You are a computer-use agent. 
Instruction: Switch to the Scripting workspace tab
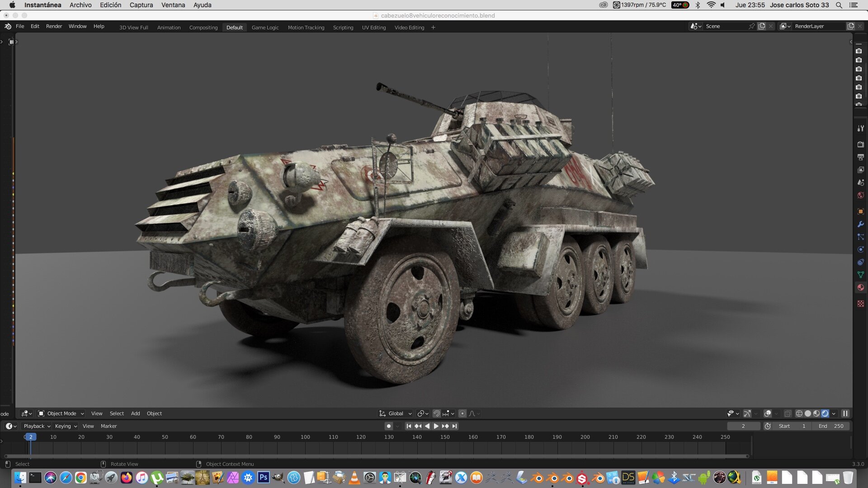343,28
